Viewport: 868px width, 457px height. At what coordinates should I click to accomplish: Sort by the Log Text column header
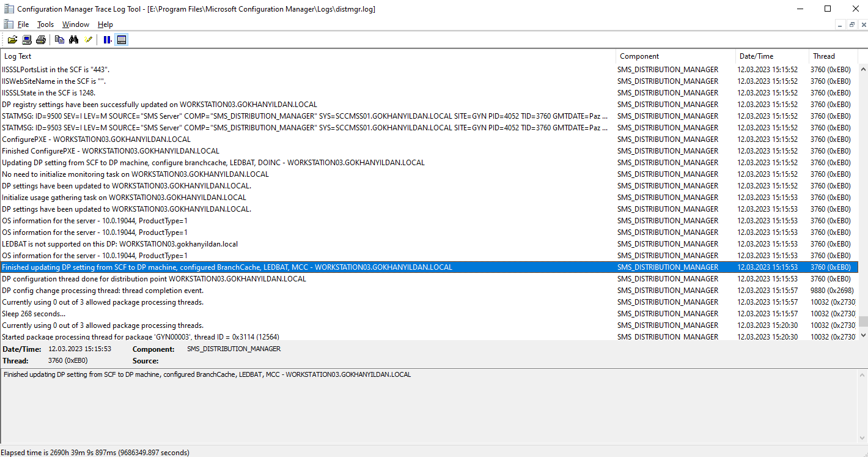[308, 56]
